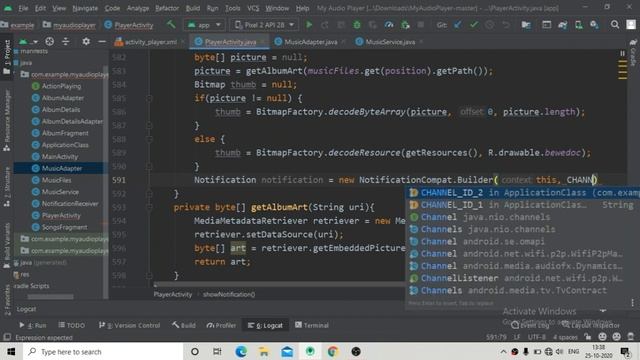Viewport: 640px width, 360px height.
Task: Run the app with the green play button
Action: click(x=309, y=25)
